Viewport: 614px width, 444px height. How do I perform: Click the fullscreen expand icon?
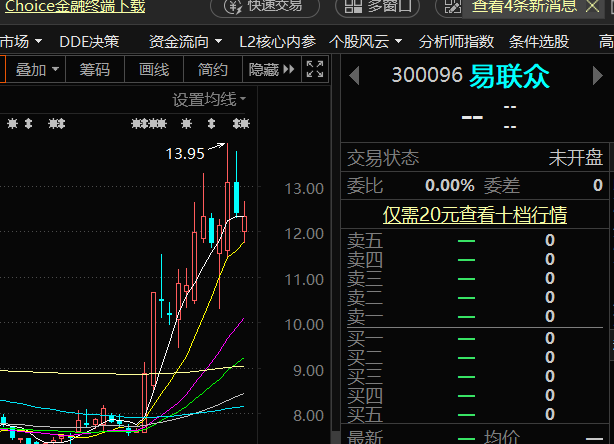click(x=315, y=69)
